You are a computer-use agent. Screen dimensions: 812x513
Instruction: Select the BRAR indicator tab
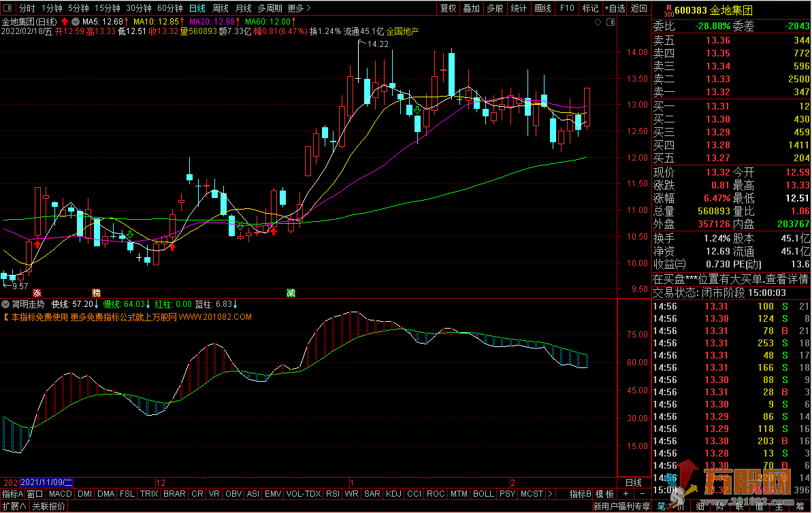(x=174, y=494)
